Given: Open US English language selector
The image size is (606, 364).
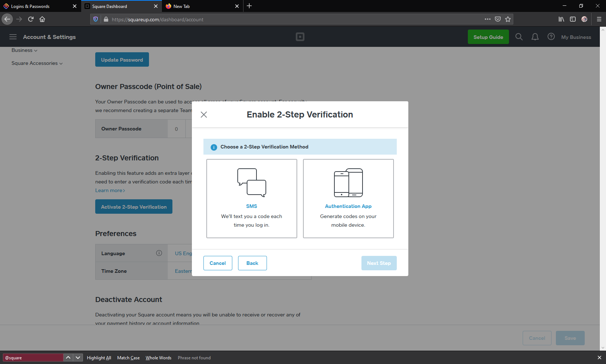Looking at the screenshot, I should [x=184, y=253].
